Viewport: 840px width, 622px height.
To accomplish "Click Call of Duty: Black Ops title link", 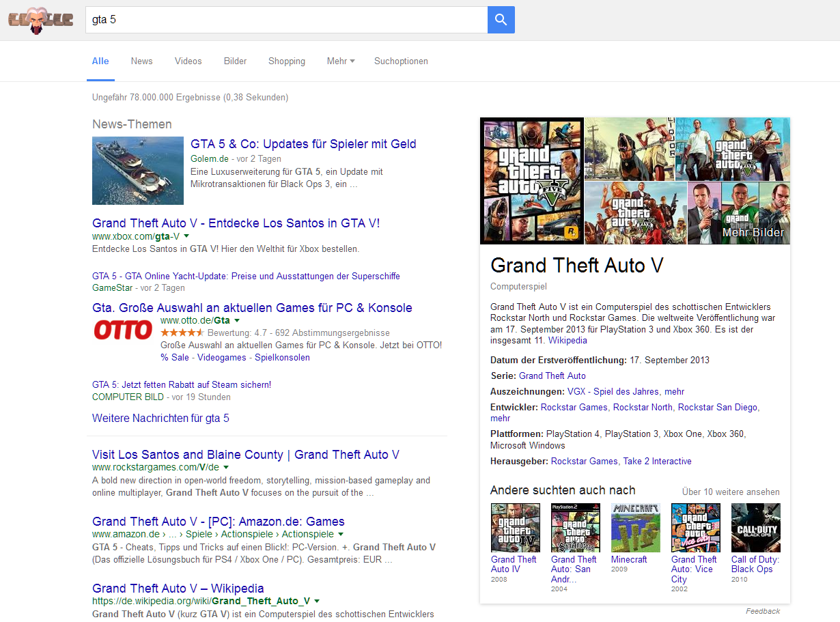I will click(755, 564).
